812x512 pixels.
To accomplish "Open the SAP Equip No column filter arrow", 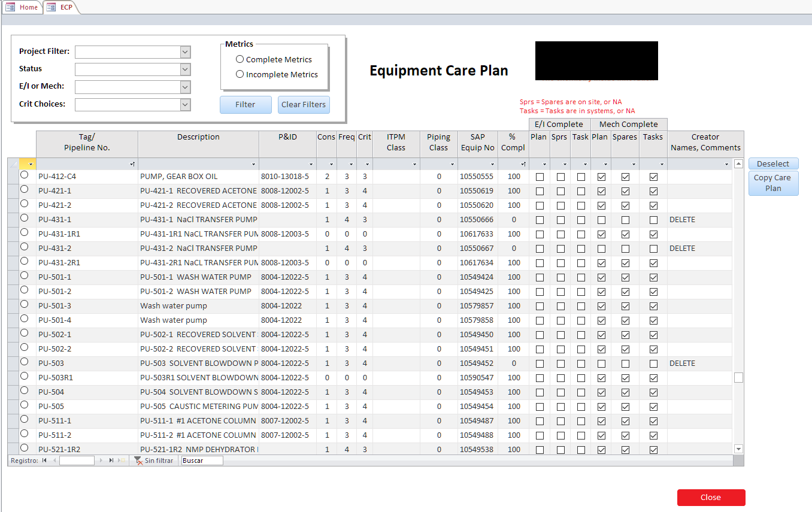I will click(x=493, y=164).
